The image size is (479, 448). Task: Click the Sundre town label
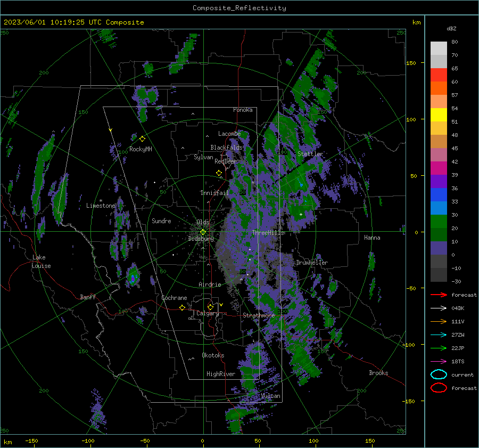(161, 221)
